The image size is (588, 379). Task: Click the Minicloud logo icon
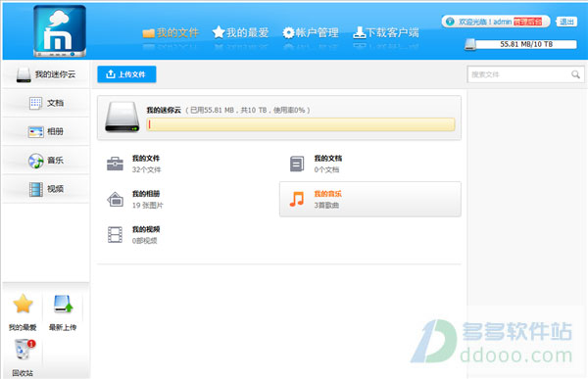tap(60, 30)
